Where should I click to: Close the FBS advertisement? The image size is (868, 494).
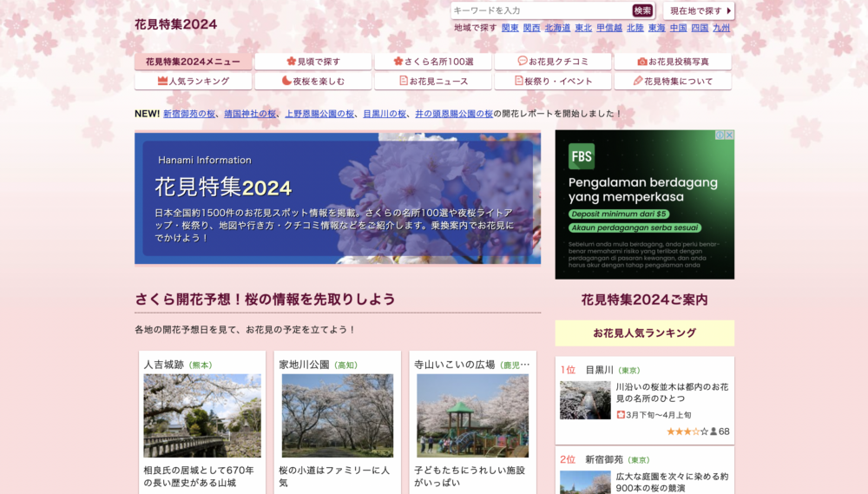pos(730,135)
